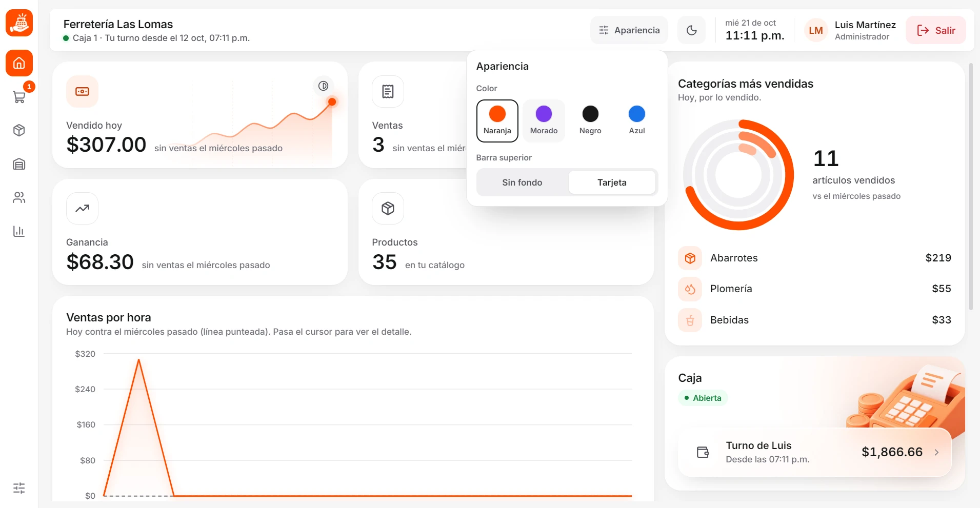Open the warehouse inventory sidebar icon
This screenshot has height=508, width=980.
coord(19,164)
